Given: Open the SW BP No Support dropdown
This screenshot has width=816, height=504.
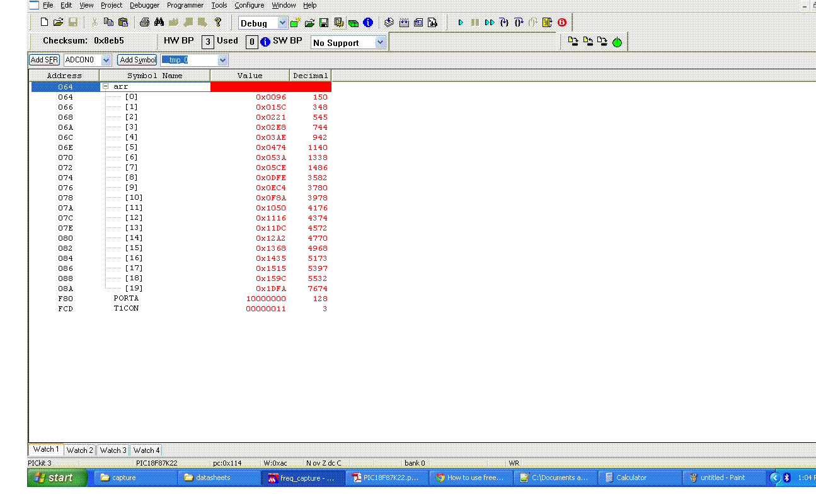Looking at the screenshot, I should pyautogui.click(x=379, y=42).
